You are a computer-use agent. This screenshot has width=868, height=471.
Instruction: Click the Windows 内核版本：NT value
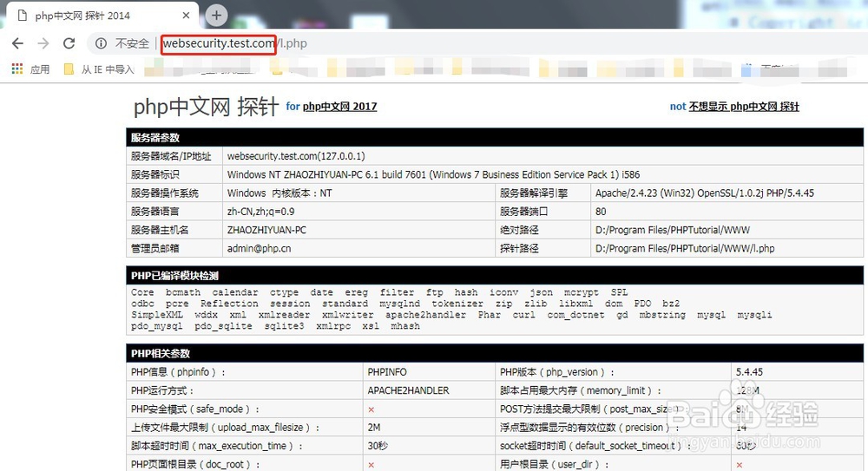point(279,193)
